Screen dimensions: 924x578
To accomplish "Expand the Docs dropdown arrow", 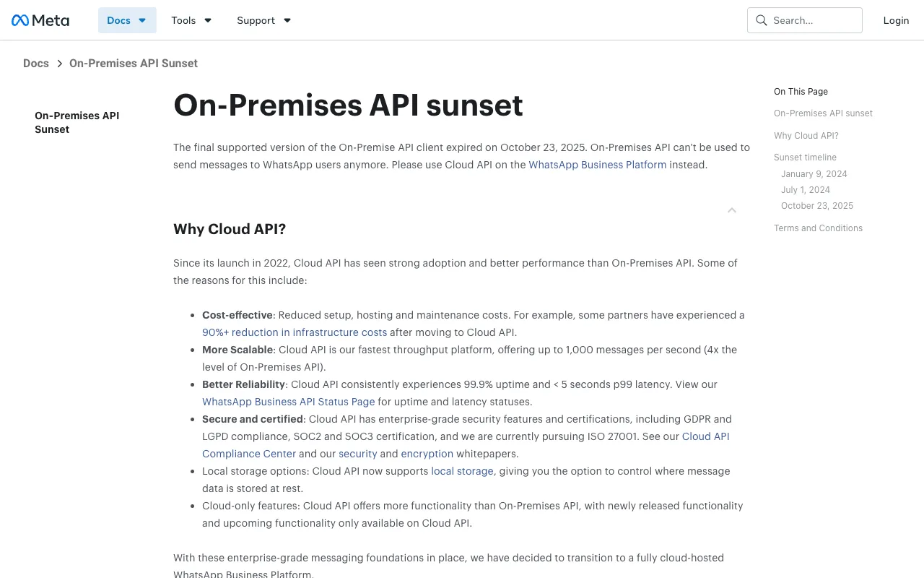I will click(x=142, y=20).
